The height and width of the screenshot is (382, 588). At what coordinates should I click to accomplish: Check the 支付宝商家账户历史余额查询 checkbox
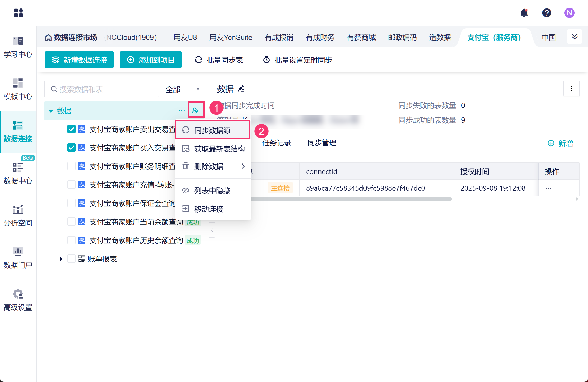(72, 240)
